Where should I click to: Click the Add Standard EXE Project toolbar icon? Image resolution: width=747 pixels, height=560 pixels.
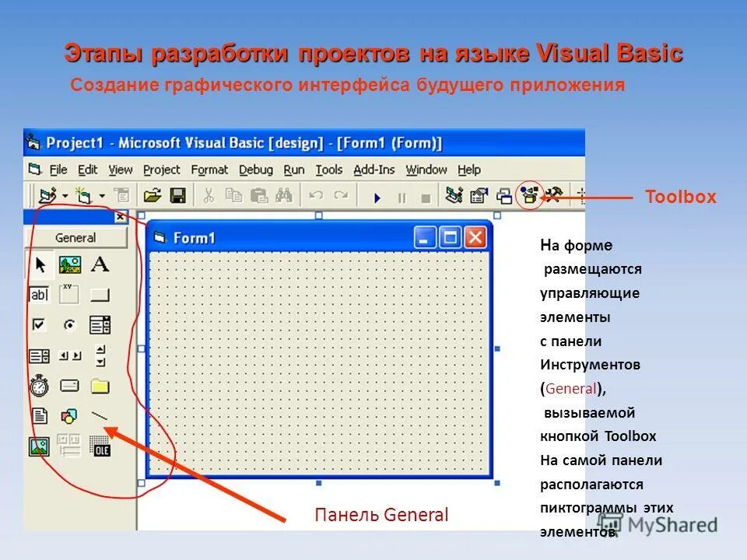point(47,195)
